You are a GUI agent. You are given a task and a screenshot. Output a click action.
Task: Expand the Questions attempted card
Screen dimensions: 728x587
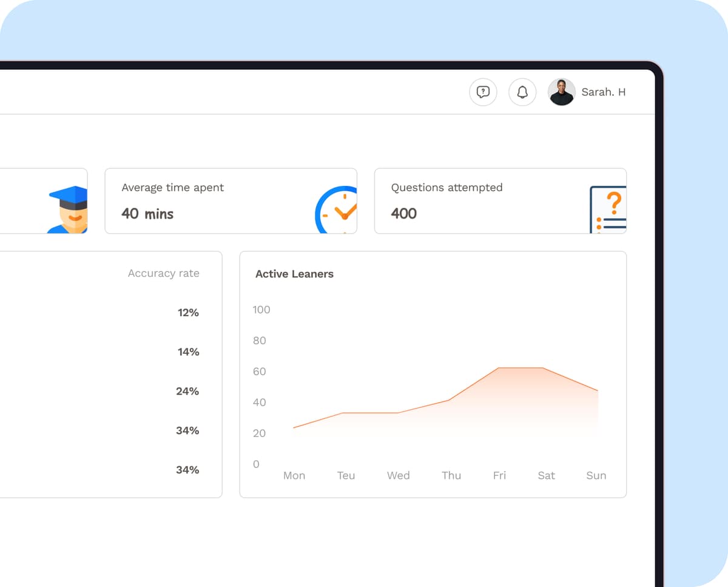[x=500, y=200]
